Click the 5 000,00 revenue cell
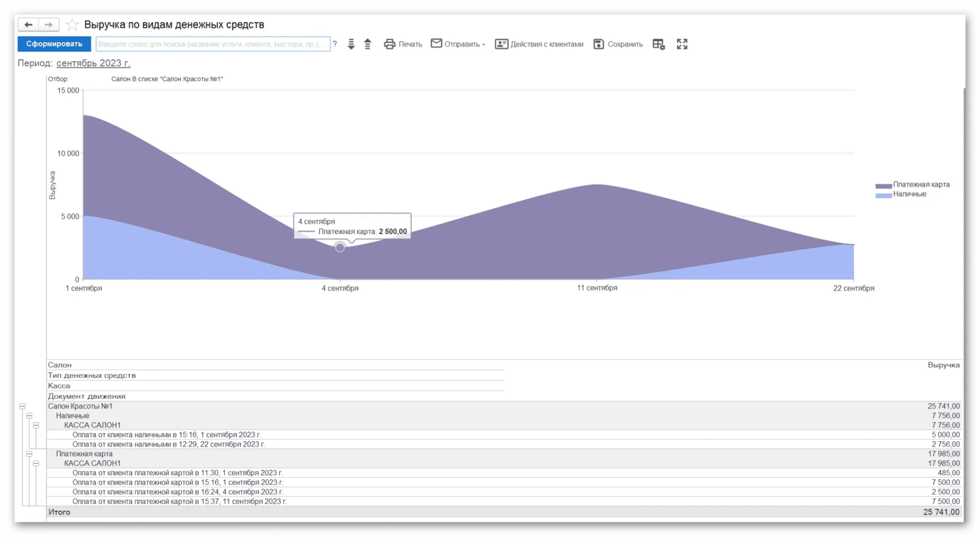The width and height of the screenshot is (980, 537). [x=946, y=435]
